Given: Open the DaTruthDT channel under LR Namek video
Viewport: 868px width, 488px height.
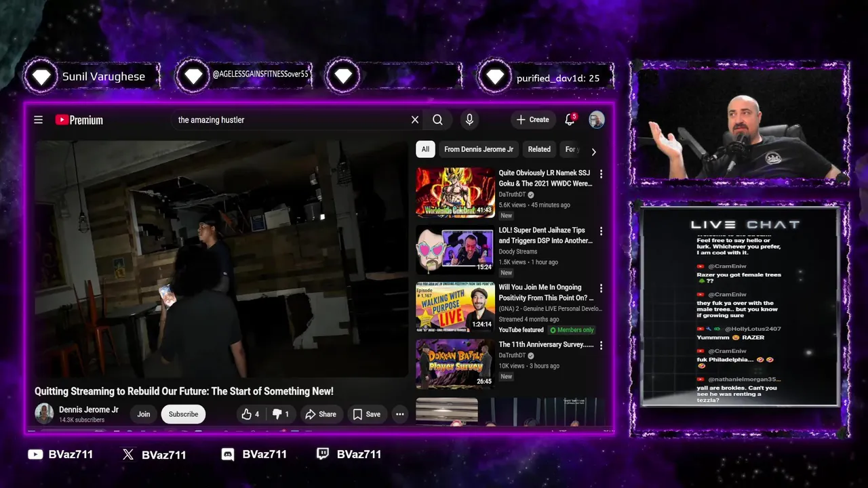Looking at the screenshot, I should pos(512,195).
